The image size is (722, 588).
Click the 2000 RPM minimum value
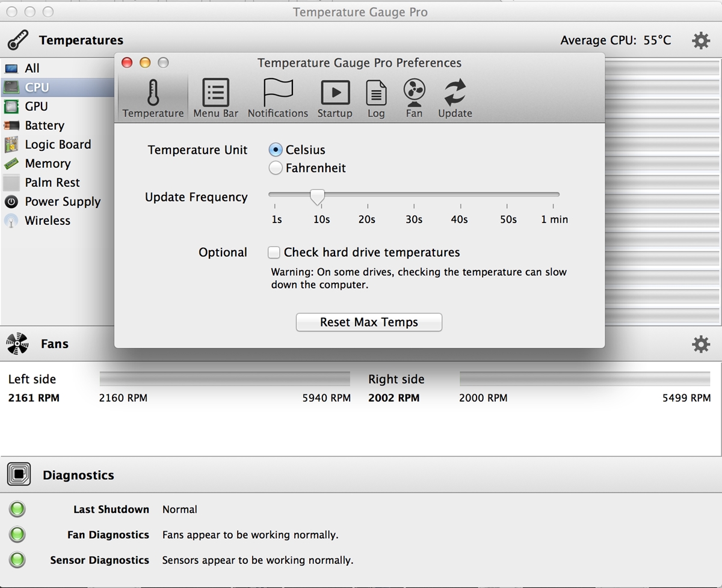pos(483,398)
